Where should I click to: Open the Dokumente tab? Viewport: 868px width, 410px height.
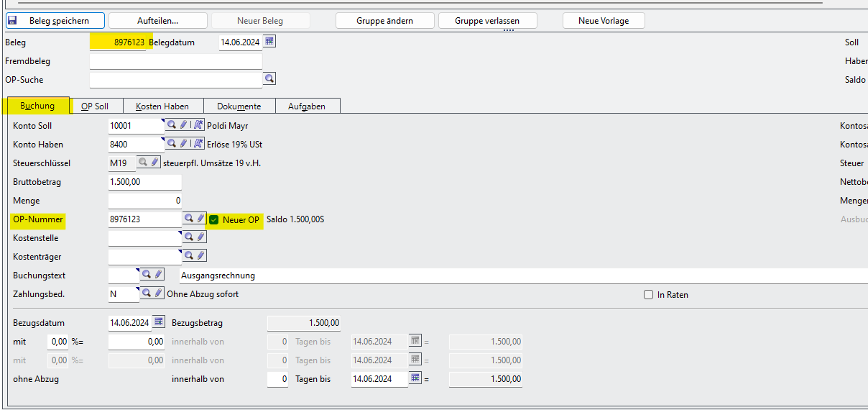[239, 106]
